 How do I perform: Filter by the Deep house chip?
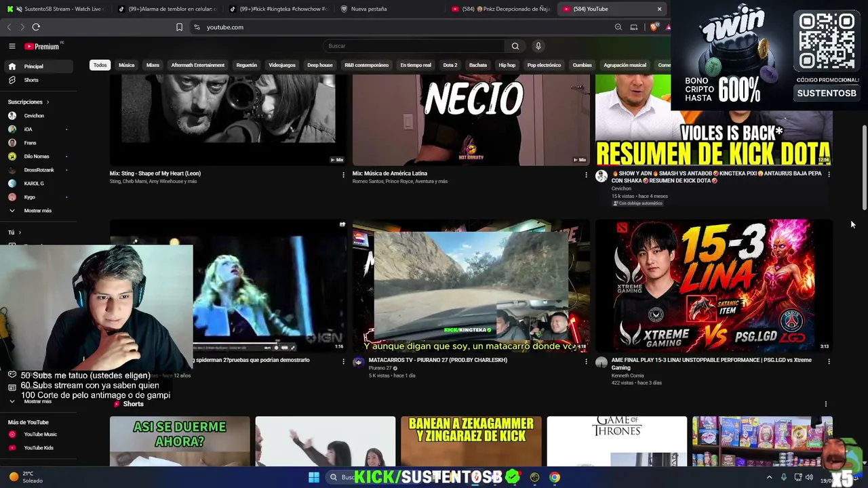tap(320, 65)
